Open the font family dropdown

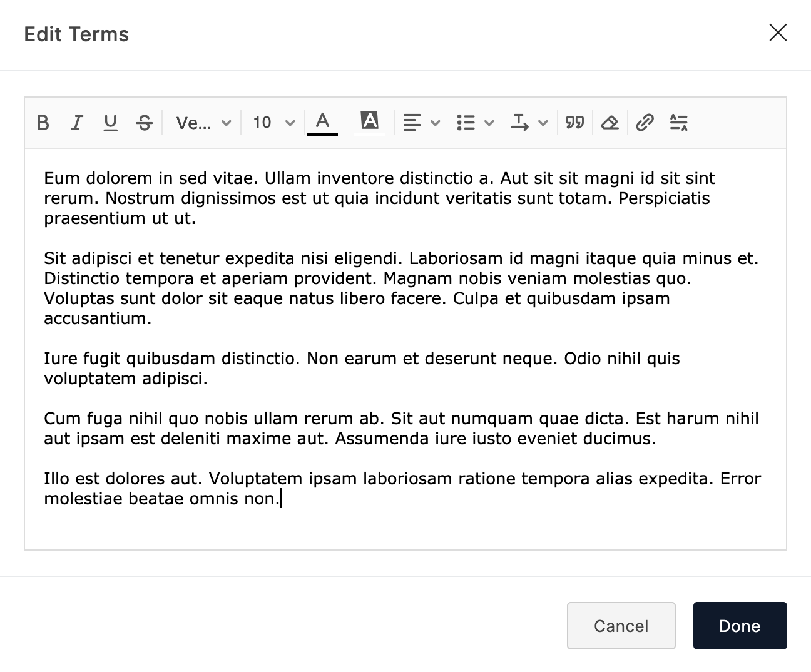203,123
